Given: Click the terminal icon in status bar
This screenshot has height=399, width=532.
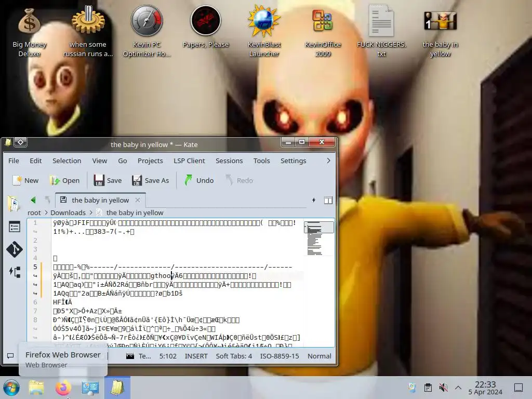Looking at the screenshot, I should pyautogui.click(x=130, y=356).
